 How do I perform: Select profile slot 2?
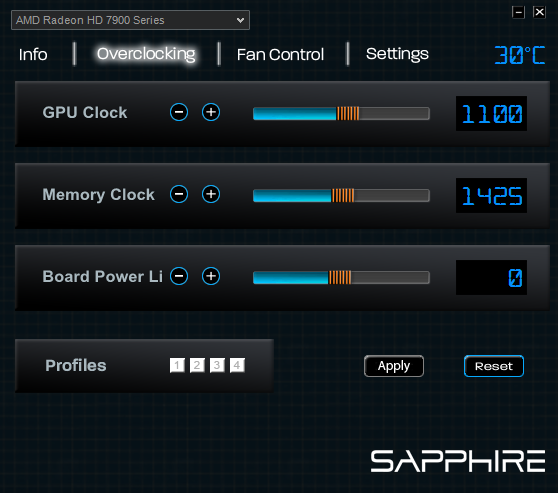(197, 365)
